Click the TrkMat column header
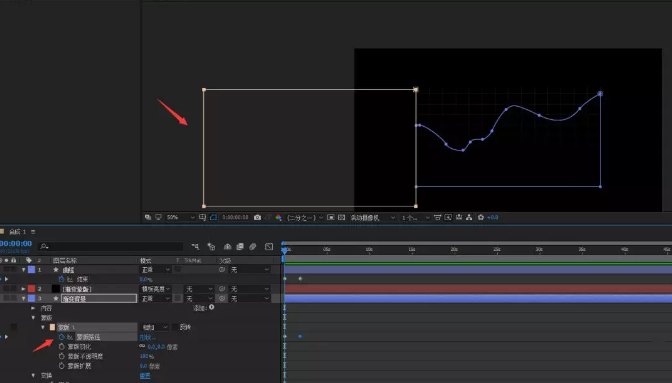The width and height of the screenshot is (672, 383). 192,260
